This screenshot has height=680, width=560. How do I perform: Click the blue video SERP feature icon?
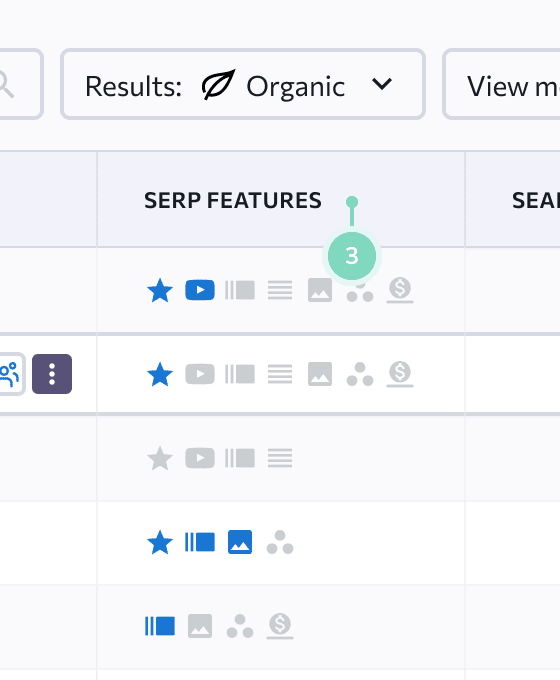tap(200, 290)
